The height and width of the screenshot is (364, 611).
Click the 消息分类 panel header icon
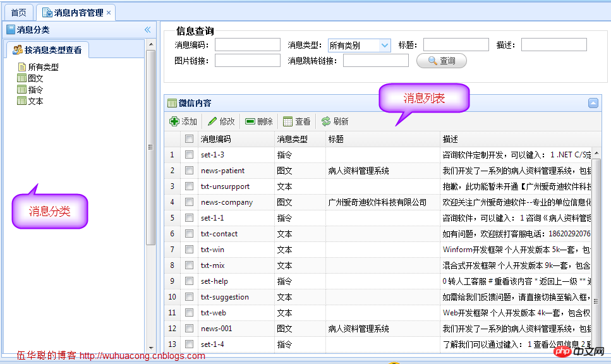9,28
